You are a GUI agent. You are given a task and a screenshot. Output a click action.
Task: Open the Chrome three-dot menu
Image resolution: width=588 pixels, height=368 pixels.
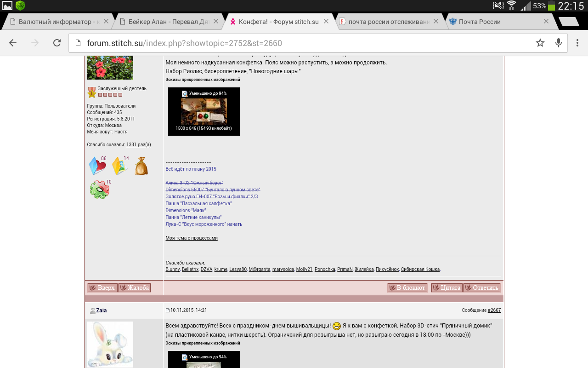(577, 43)
